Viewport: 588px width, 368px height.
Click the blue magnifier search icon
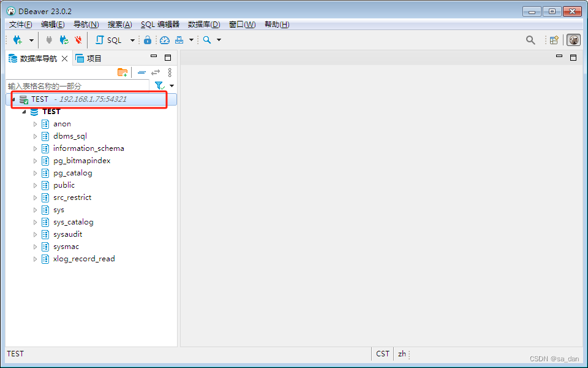point(207,40)
